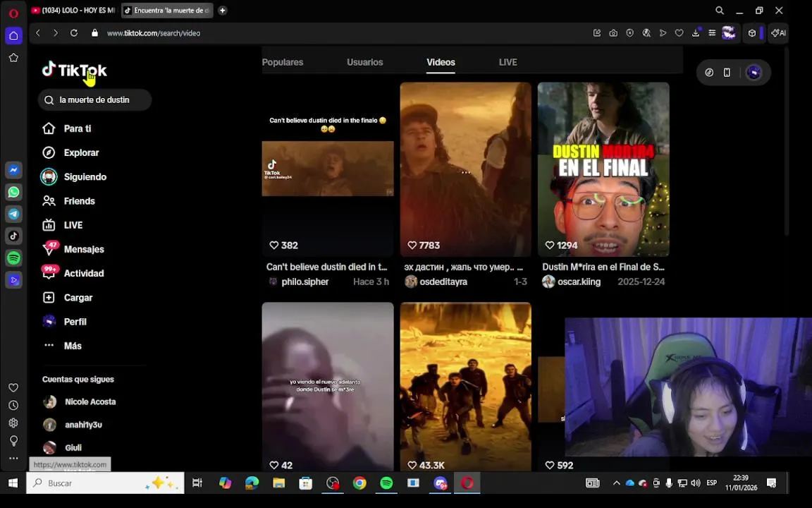Viewport: 812px width, 508px height.
Task: Open Spotify in Opera sidebar
Action: point(13,258)
